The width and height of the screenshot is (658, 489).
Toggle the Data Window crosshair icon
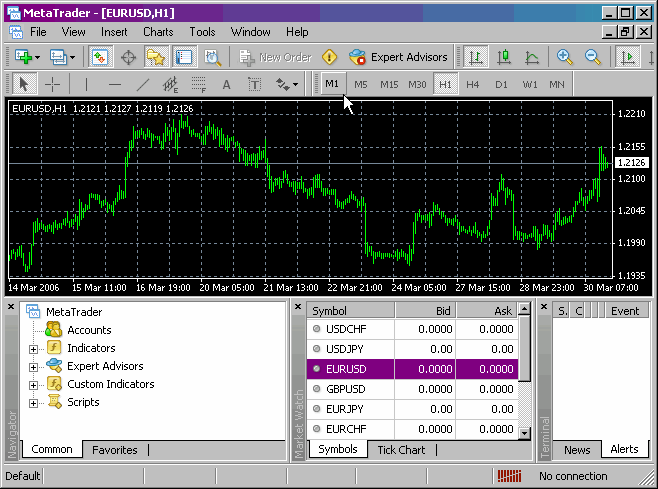pyautogui.click(x=128, y=57)
